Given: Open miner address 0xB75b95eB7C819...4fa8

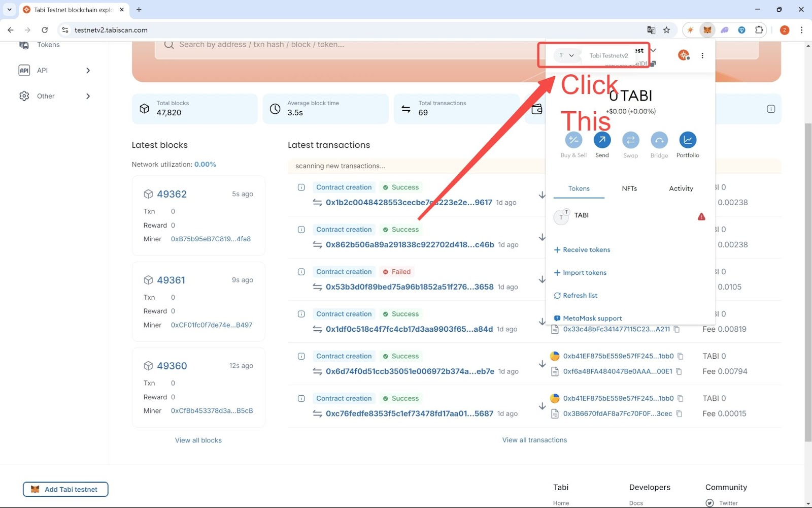Looking at the screenshot, I should [x=211, y=239].
